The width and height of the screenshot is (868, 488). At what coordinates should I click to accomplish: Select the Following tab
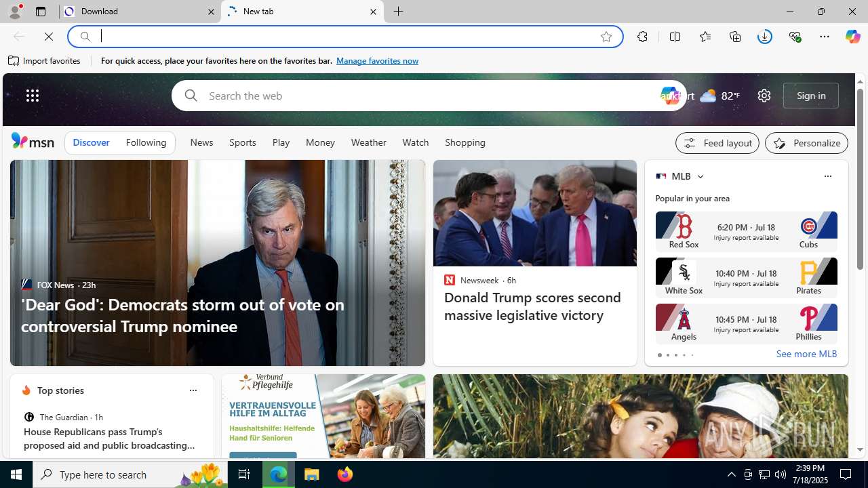tap(146, 143)
